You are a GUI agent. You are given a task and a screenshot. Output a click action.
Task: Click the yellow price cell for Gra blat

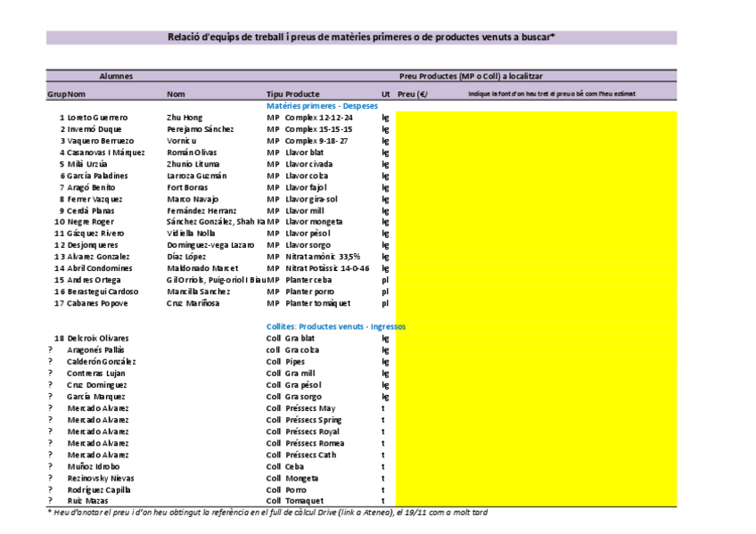[x=536, y=339]
